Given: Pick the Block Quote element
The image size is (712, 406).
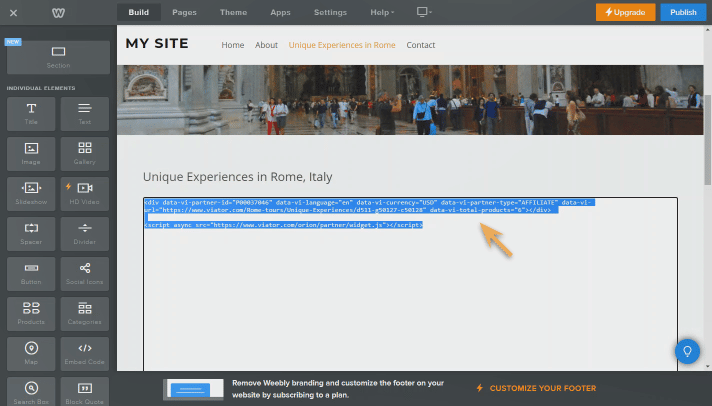Looking at the screenshot, I should (84, 391).
